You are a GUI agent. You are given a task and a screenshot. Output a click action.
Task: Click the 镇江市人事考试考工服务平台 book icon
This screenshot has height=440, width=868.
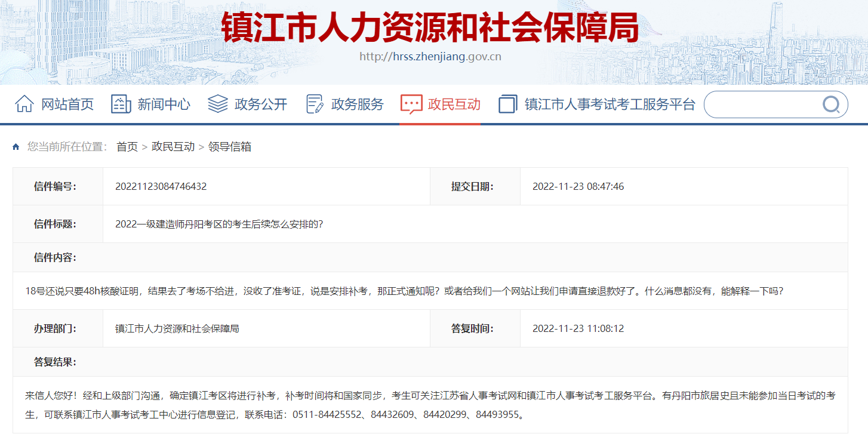[x=507, y=104]
